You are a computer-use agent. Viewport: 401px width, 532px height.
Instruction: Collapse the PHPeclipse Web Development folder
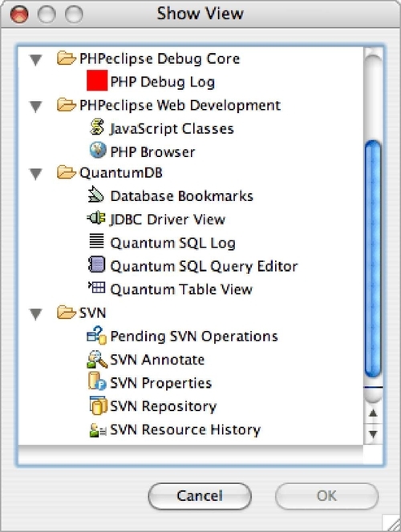tap(35, 107)
